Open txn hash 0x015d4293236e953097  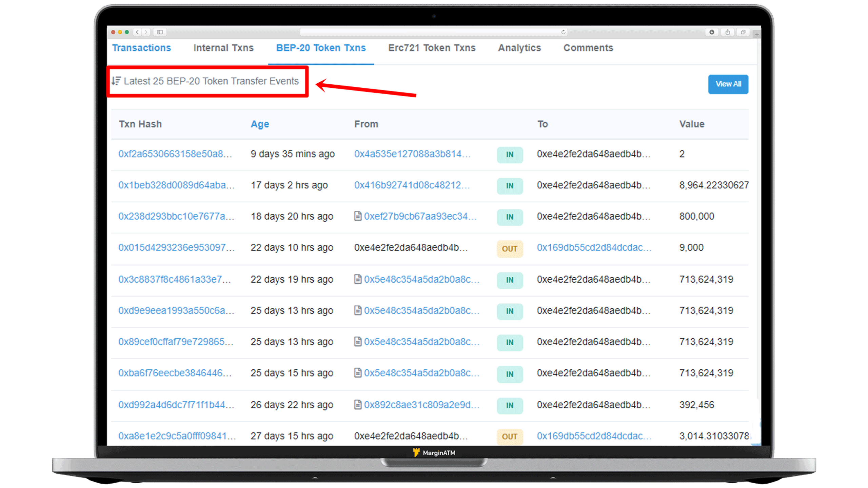(x=176, y=247)
